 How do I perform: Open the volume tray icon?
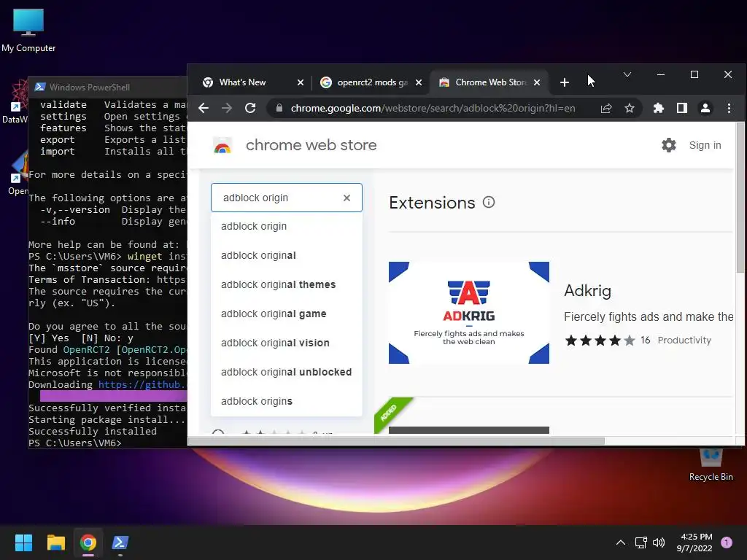pos(659,542)
